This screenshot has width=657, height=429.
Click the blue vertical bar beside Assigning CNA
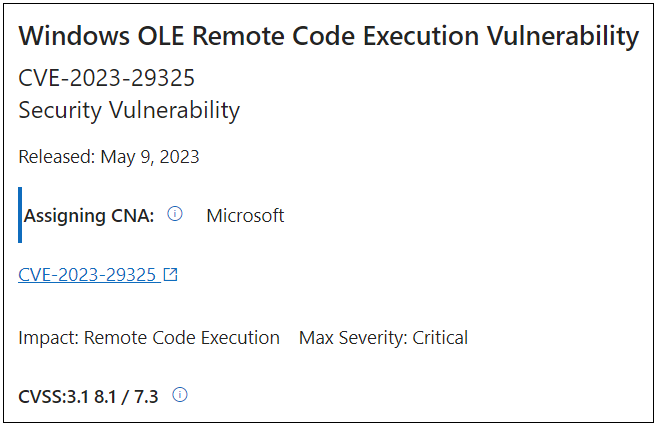click(20, 215)
